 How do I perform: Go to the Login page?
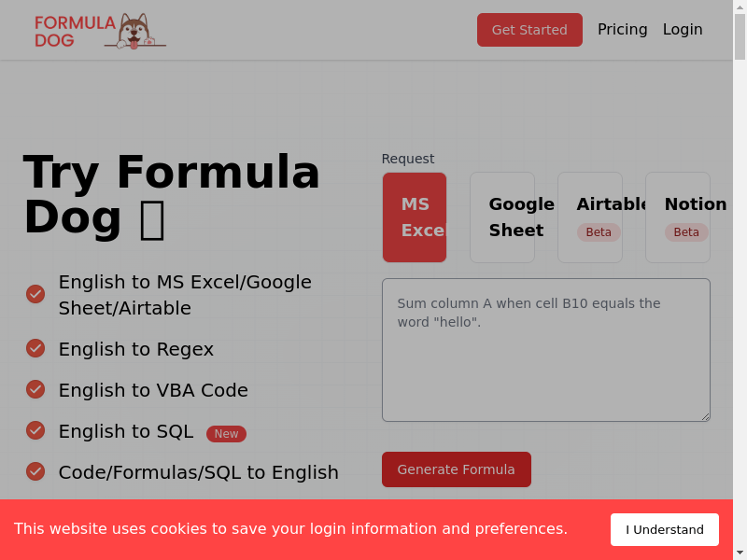click(x=683, y=30)
